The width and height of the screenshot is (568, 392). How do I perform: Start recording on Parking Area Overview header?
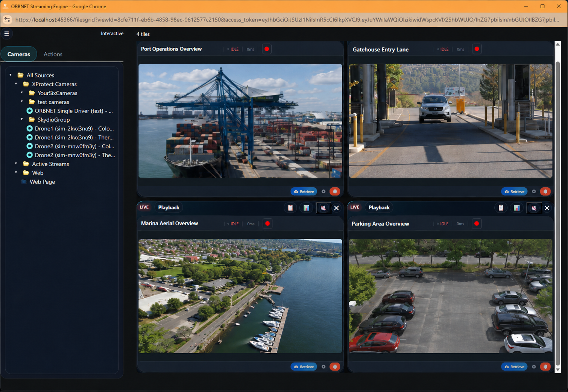[477, 223]
